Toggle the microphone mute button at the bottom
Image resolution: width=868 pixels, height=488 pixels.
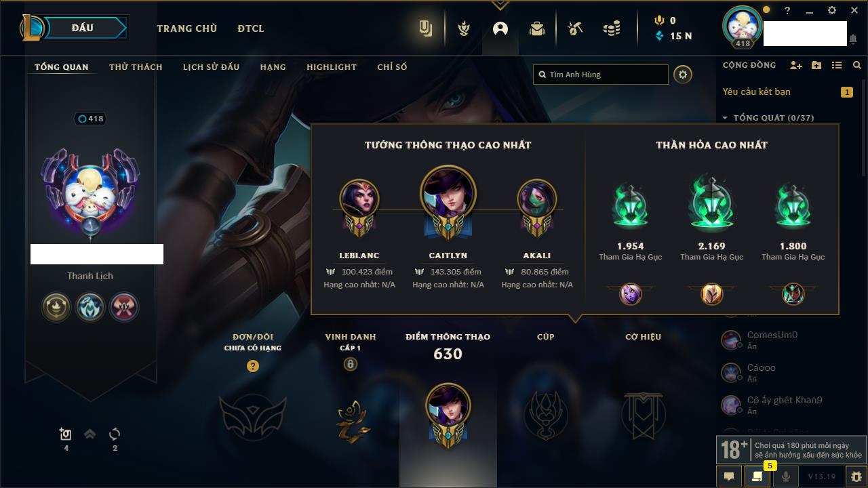tap(785, 476)
